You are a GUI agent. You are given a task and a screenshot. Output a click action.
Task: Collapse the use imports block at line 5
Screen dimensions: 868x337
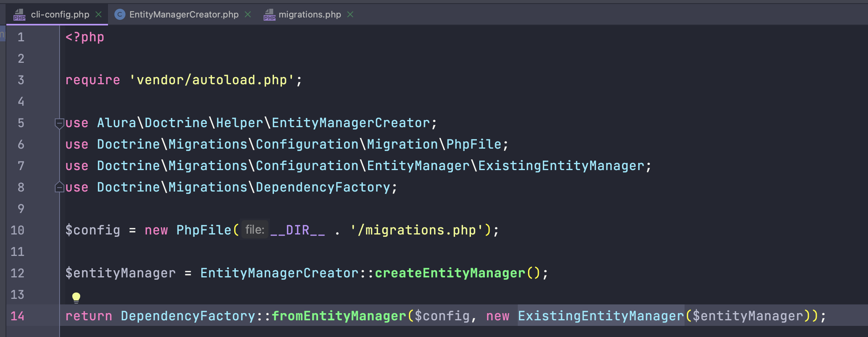(59, 123)
